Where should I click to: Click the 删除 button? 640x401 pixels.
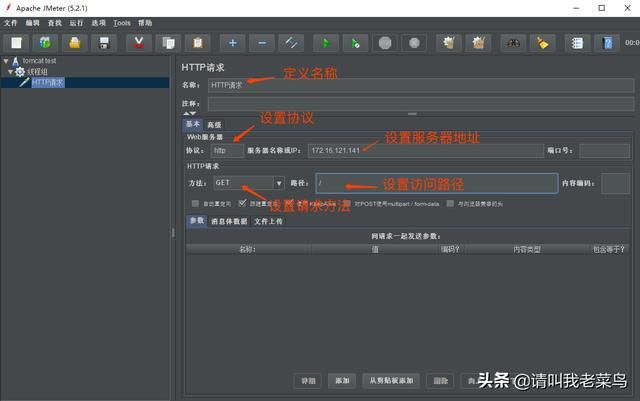tap(440, 381)
